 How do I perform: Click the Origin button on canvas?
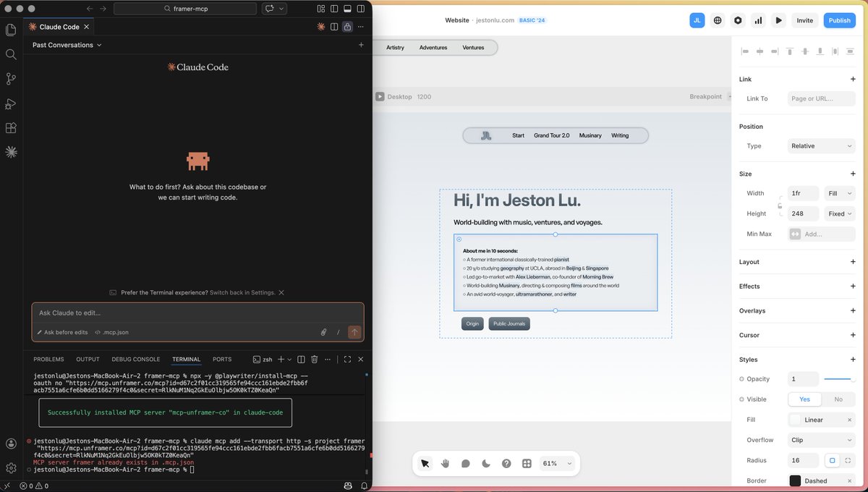(x=472, y=323)
